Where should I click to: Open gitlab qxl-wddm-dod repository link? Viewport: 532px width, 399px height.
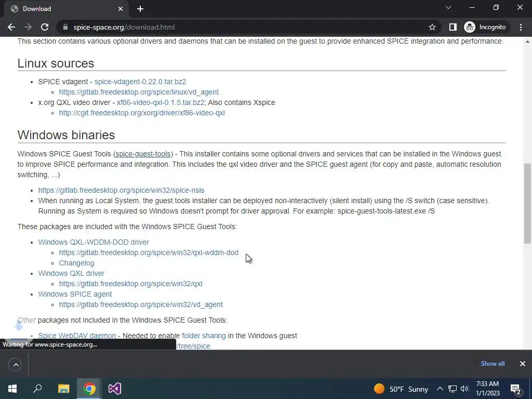149,253
